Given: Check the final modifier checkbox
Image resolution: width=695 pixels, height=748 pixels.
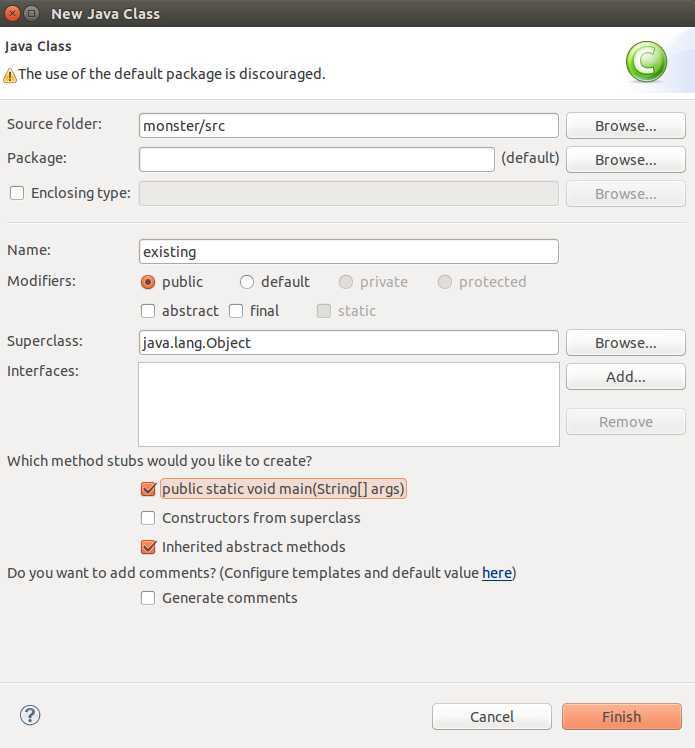Looking at the screenshot, I should coord(236,311).
